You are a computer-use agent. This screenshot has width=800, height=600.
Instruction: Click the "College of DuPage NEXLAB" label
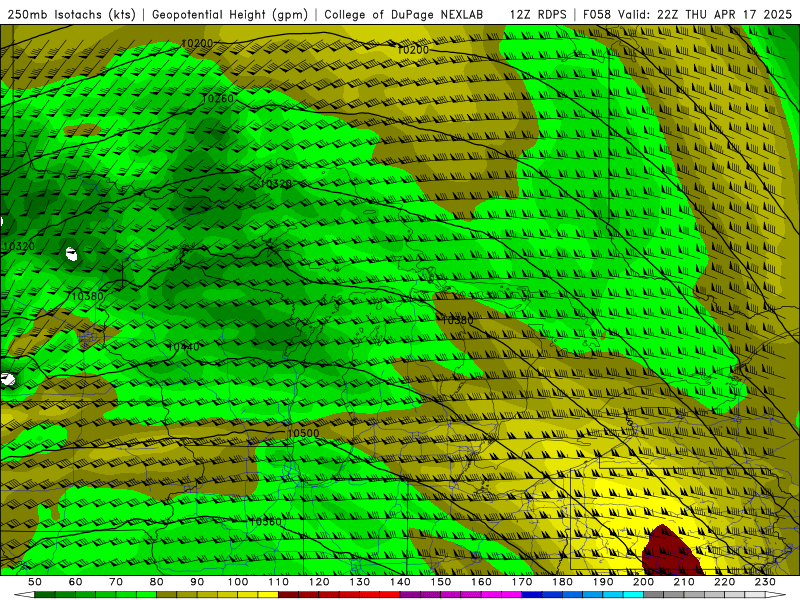pos(404,14)
